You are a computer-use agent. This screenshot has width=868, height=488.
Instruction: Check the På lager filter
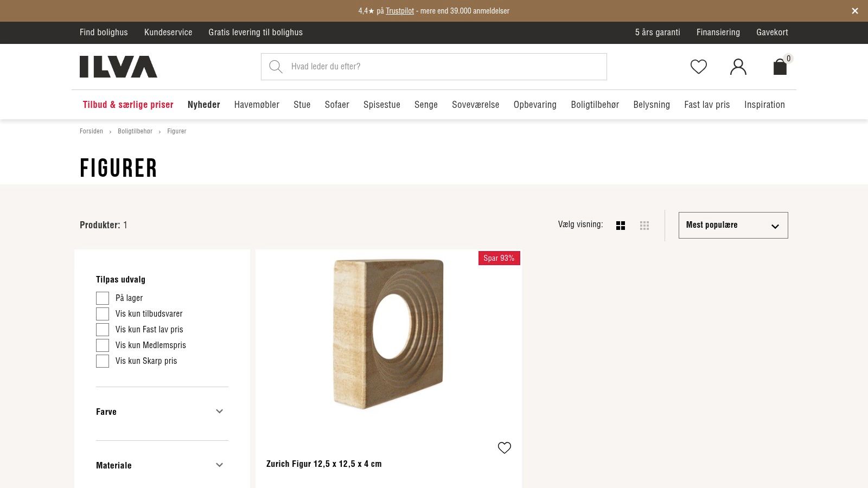(x=103, y=298)
